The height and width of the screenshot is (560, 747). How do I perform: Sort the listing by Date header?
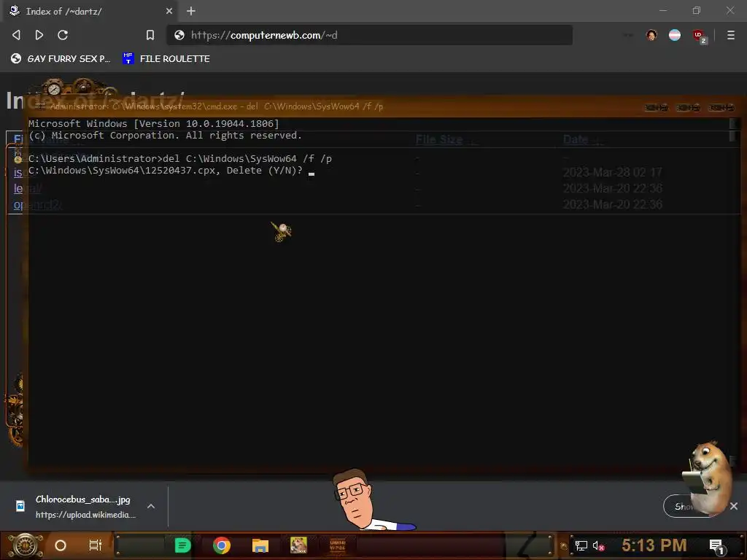[x=576, y=139]
